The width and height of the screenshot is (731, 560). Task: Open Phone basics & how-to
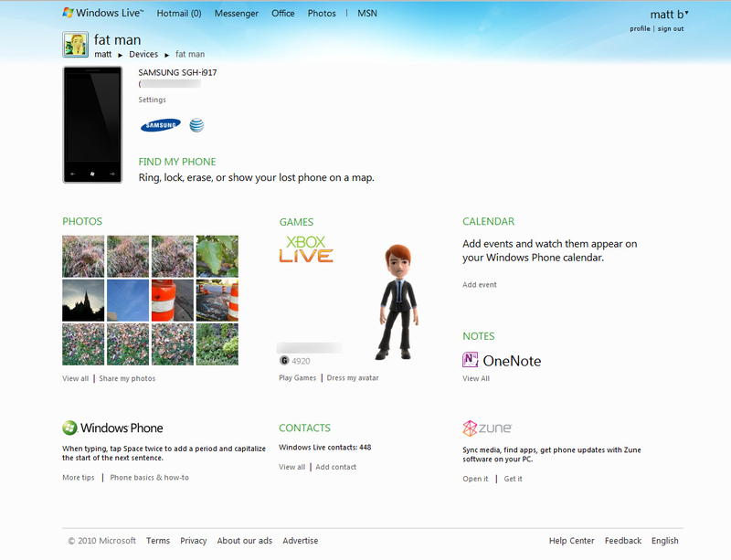coord(149,478)
